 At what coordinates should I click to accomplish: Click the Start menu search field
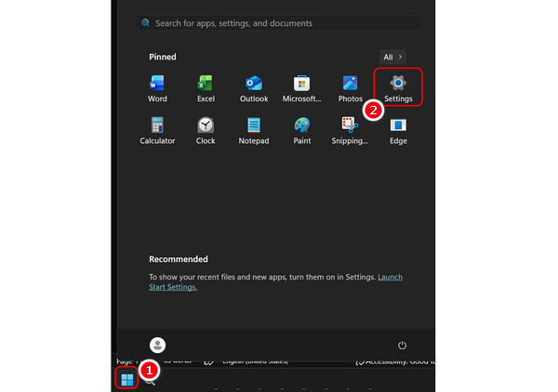pyautogui.click(x=277, y=23)
